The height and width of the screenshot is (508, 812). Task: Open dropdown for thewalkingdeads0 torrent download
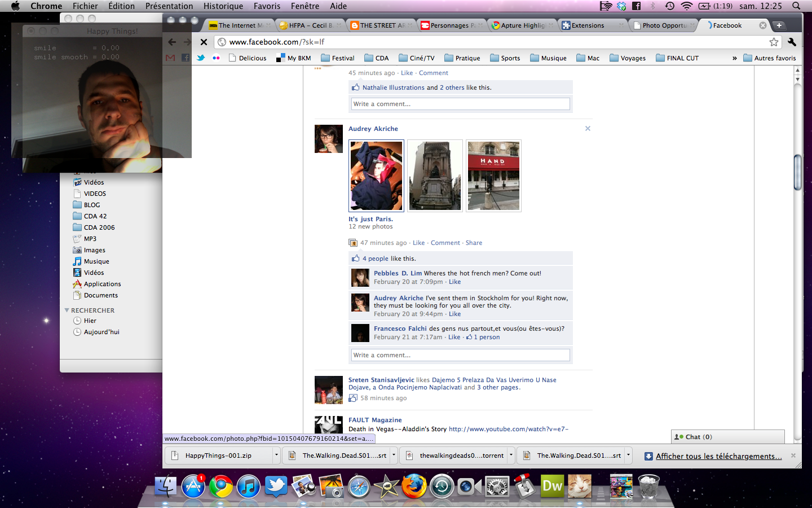511,455
